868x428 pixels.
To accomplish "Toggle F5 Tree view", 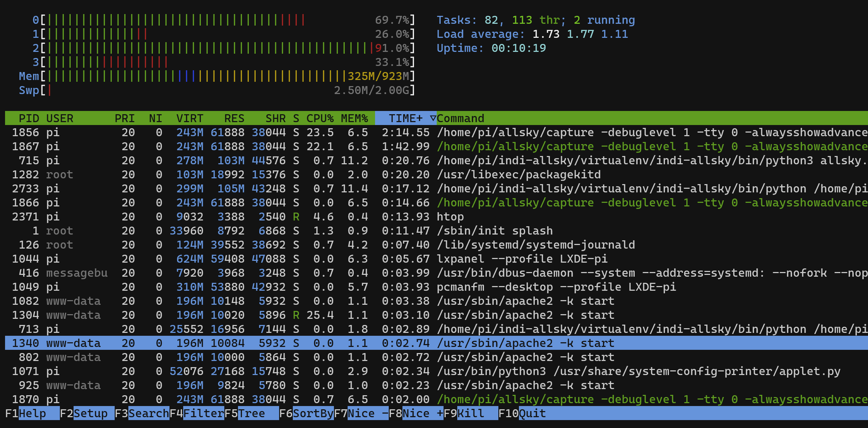I will (251, 413).
